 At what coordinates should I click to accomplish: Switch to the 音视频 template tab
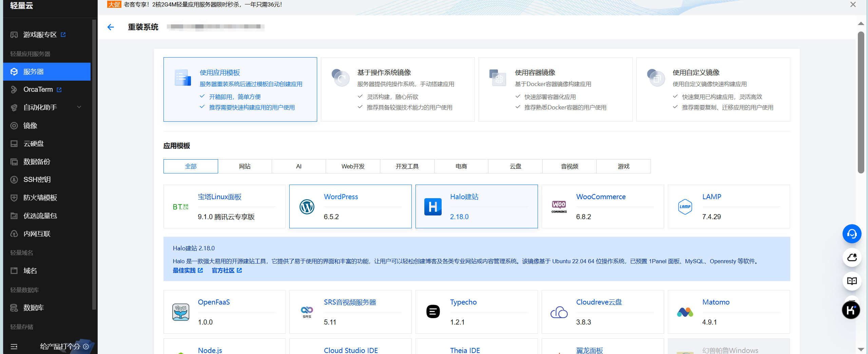[570, 166]
